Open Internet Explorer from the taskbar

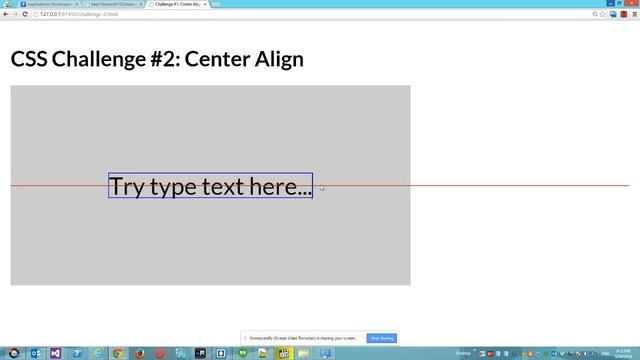[98, 353]
